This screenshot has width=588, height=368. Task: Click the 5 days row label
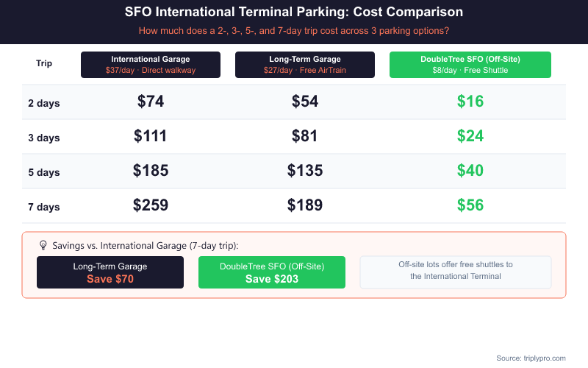tap(44, 172)
